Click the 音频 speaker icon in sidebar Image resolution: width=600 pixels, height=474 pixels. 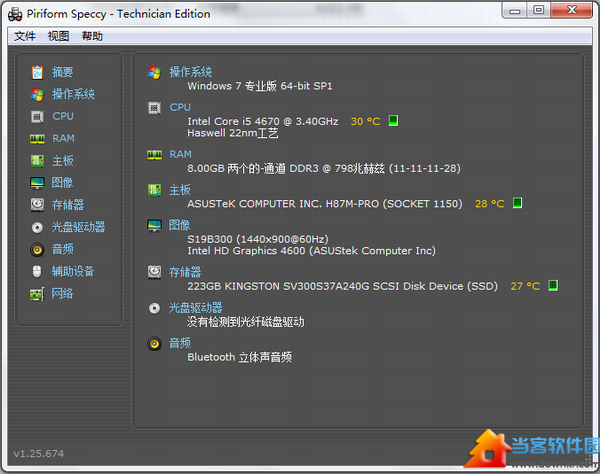click(37, 250)
